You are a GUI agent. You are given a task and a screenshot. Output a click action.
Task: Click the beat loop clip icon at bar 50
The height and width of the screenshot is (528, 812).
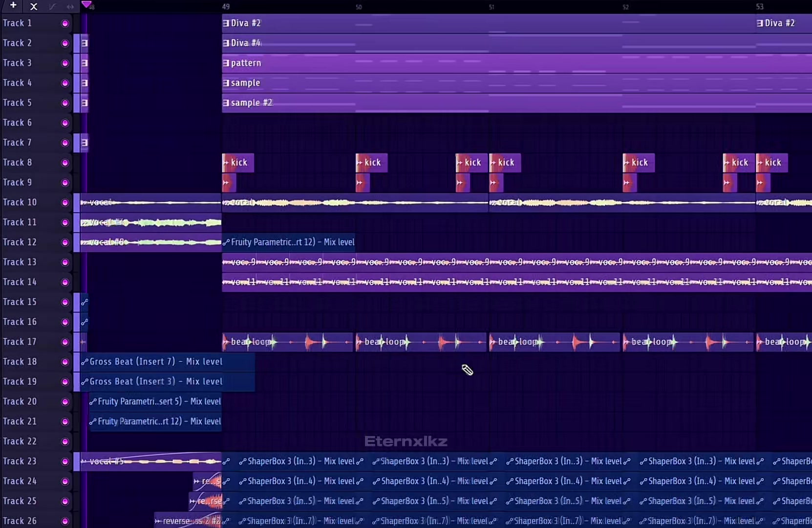[360, 342]
